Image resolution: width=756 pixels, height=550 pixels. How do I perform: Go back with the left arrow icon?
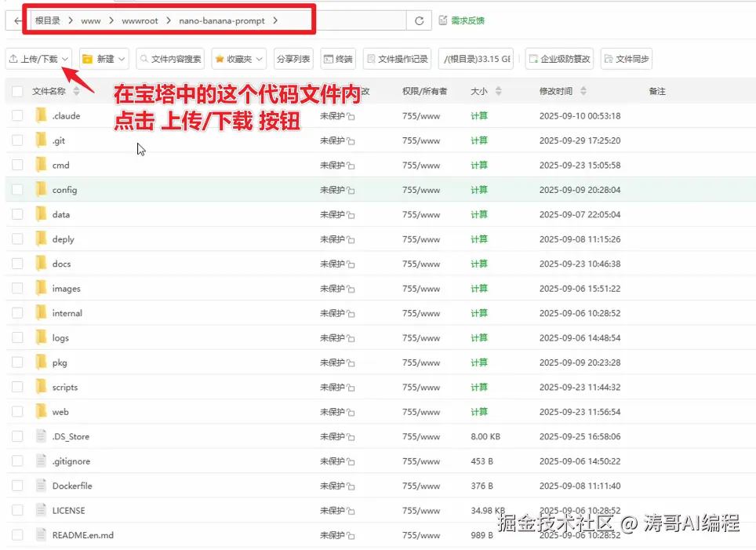tap(18, 20)
